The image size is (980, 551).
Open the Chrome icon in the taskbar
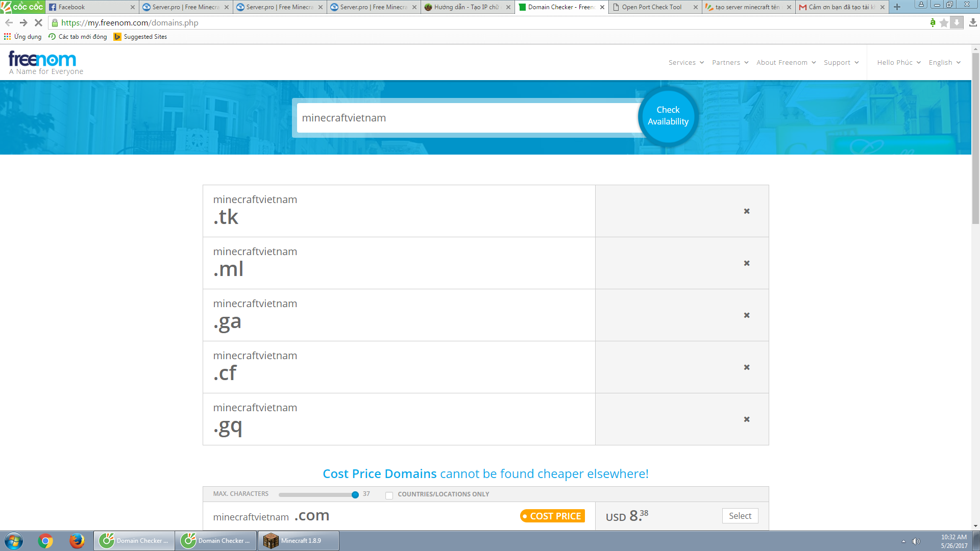(45, 541)
